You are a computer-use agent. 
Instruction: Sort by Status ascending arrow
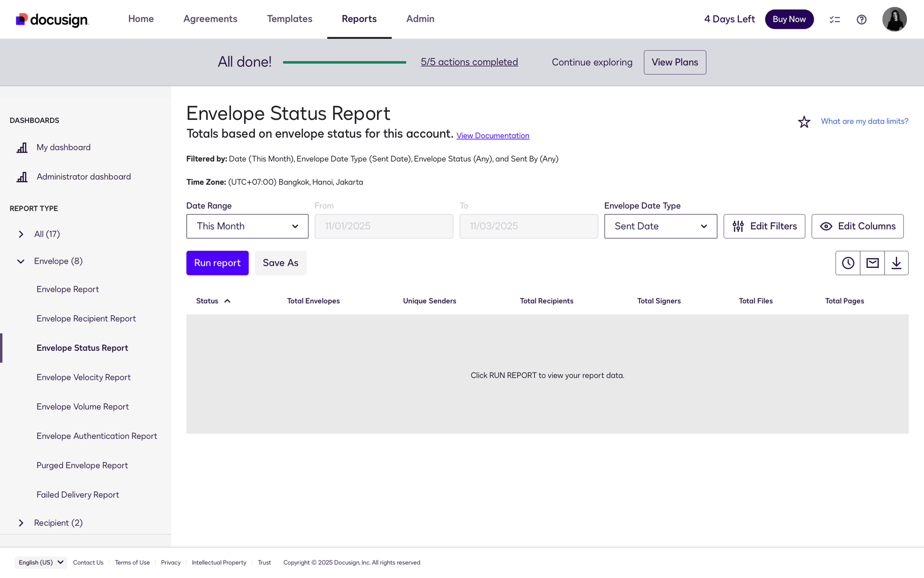[x=227, y=301]
